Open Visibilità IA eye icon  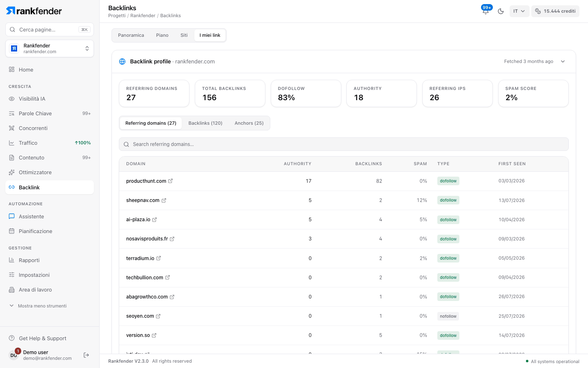(x=11, y=99)
